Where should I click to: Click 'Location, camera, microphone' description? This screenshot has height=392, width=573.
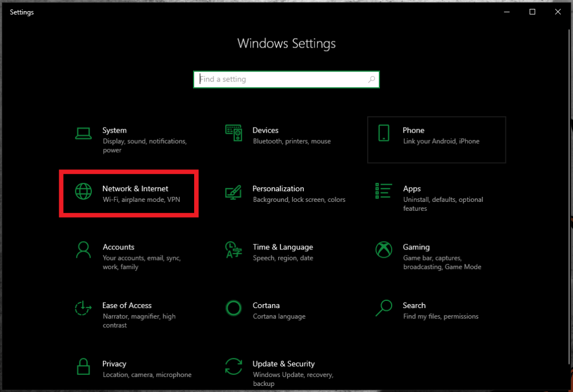pos(147,375)
